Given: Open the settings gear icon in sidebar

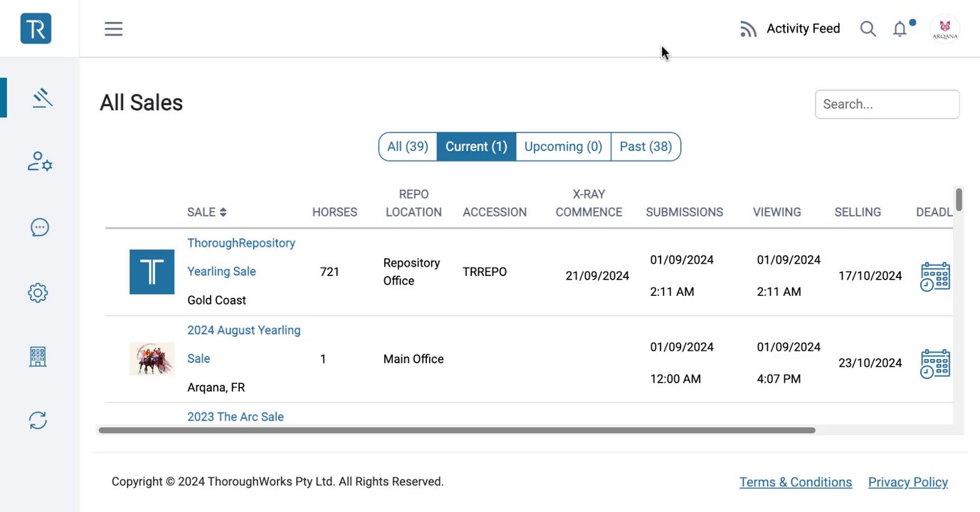Looking at the screenshot, I should [x=38, y=292].
